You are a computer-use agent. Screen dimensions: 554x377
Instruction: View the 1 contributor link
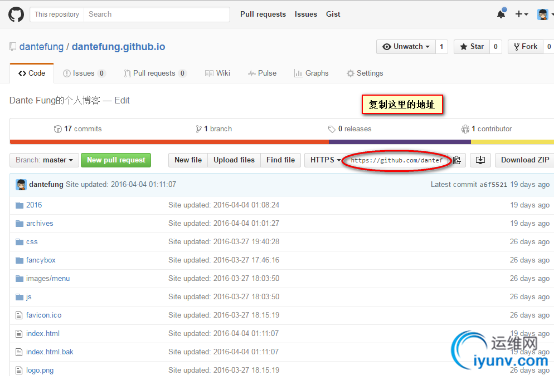[x=487, y=129]
